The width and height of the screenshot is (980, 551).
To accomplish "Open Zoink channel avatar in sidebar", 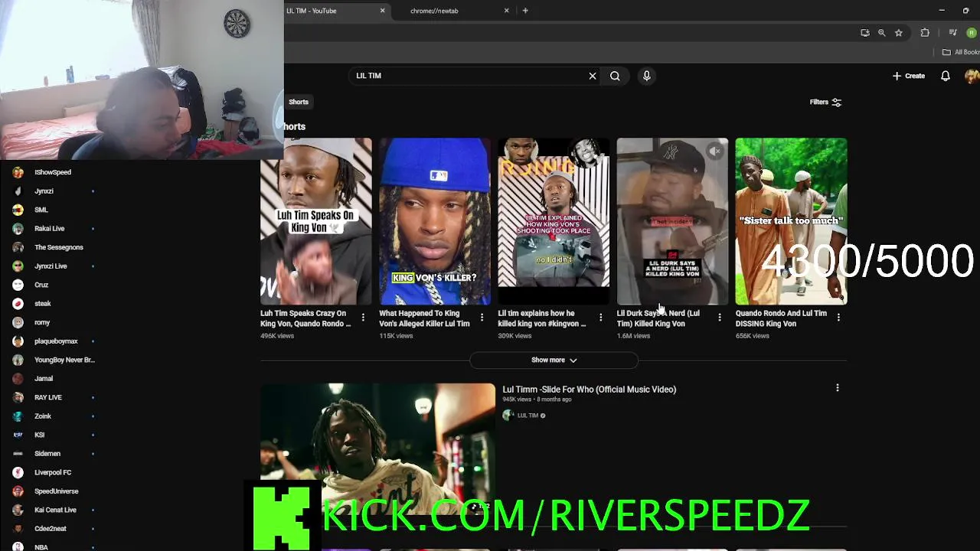I will [18, 416].
